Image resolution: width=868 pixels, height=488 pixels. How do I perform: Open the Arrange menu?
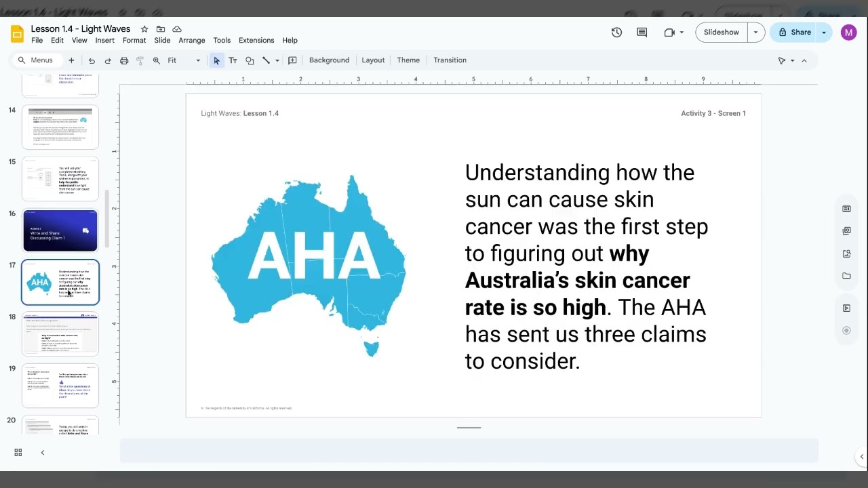(192, 41)
